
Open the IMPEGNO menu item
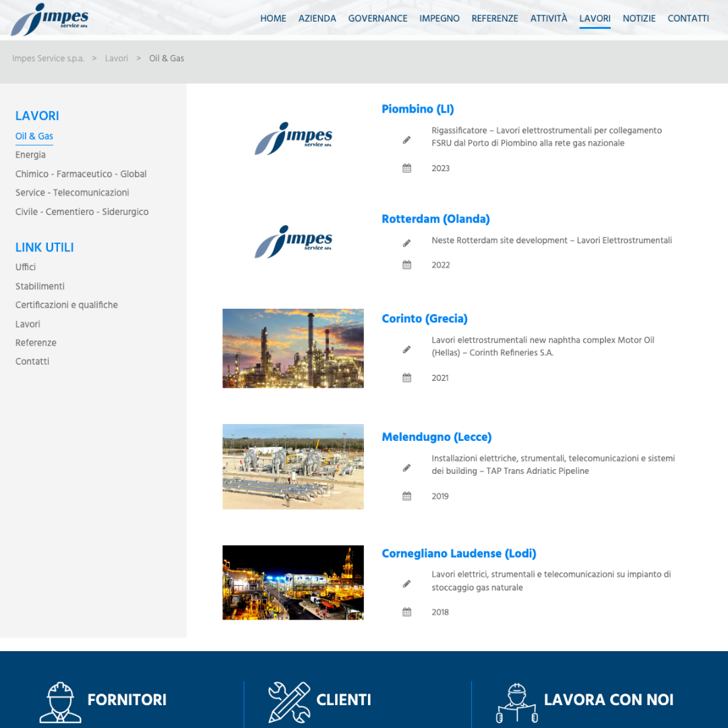point(439,19)
